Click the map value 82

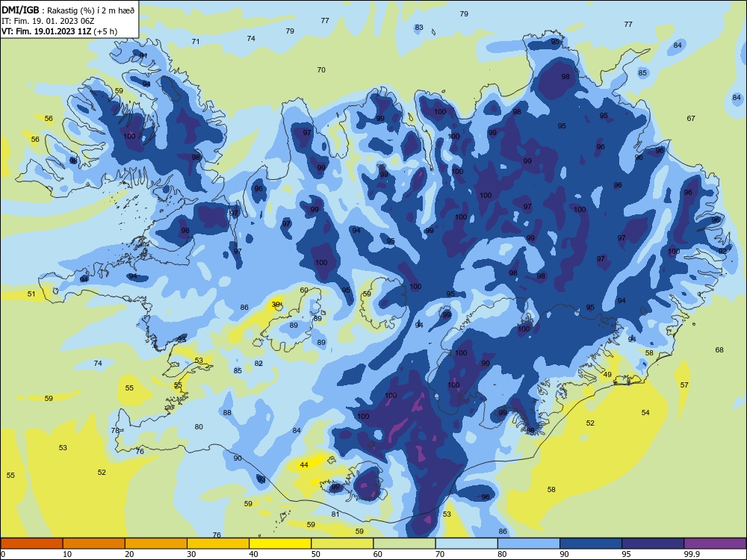258,363
